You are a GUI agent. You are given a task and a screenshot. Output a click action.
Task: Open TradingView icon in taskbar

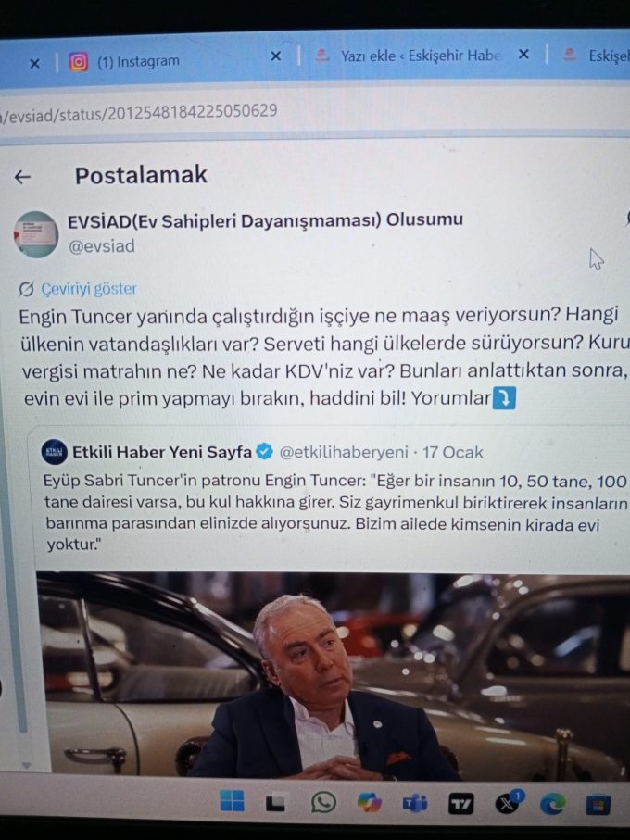460,804
